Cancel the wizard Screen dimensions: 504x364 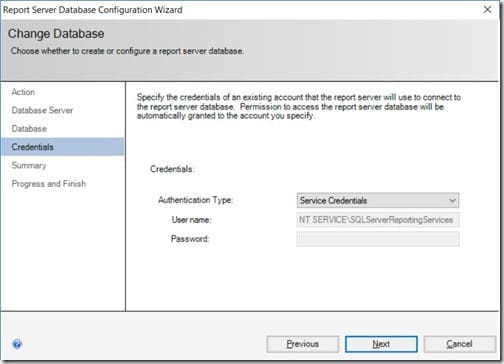click(x=460, y=344)
